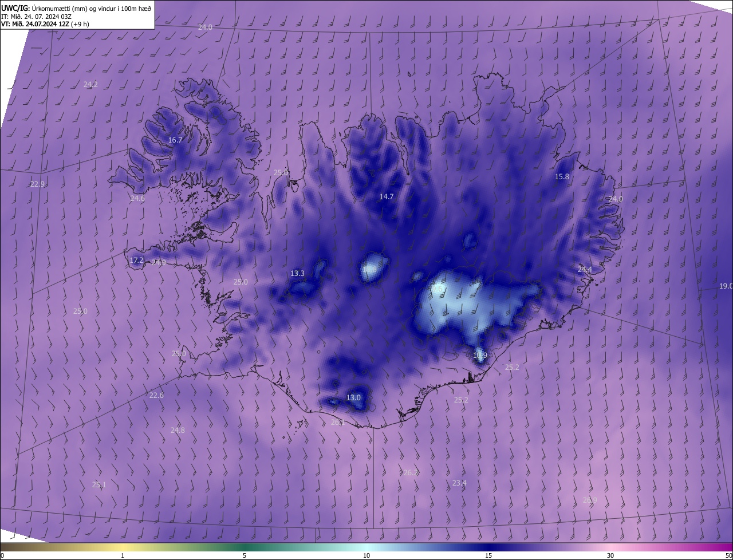Click the 30 tick on the color scale
Screen dimensions: 733x560
610,555
